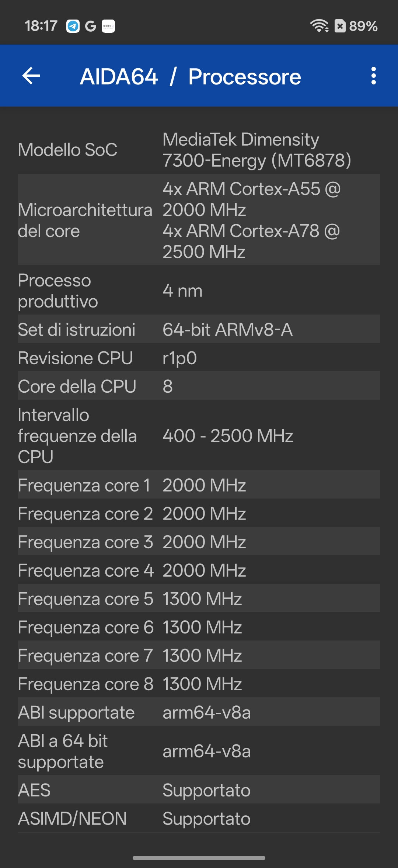Tap the Revisione CPU row

pos(199,358)
